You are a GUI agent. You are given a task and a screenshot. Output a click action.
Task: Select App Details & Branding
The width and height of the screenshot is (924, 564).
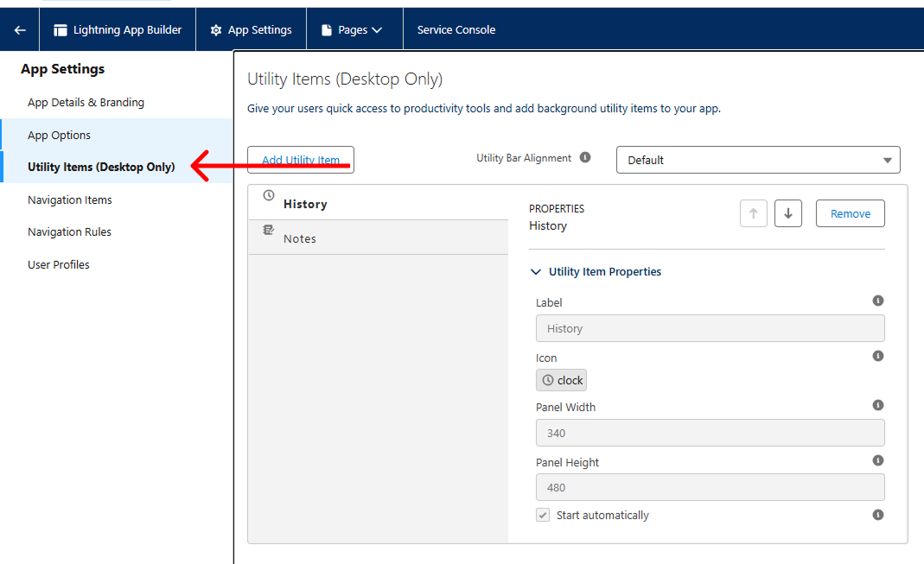86,103
